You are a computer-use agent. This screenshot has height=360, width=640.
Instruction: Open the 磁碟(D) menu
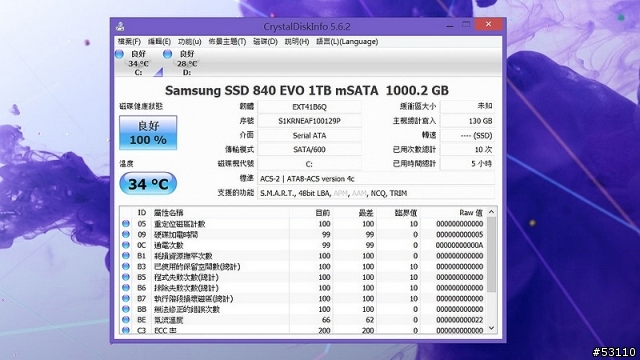(x=265, y=42)
